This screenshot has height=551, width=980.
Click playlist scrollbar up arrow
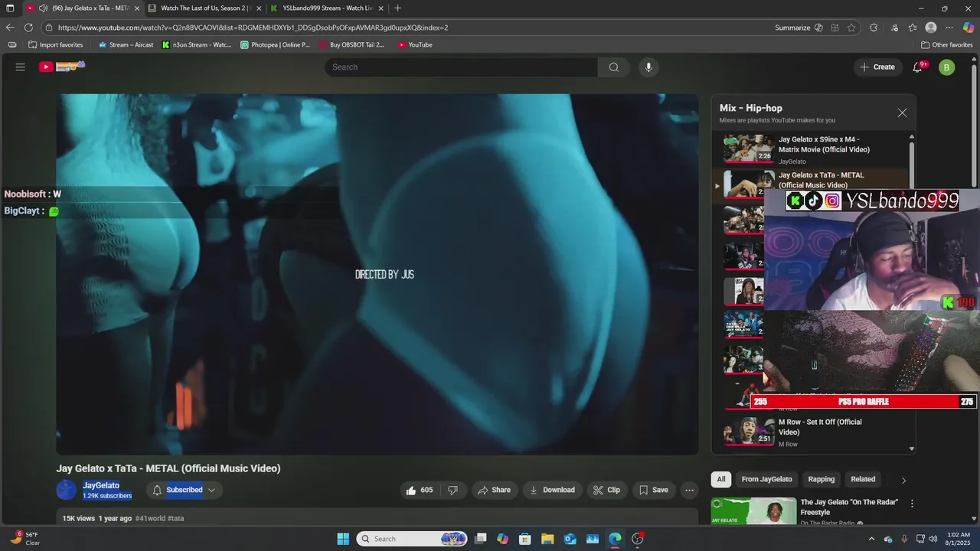911,137
